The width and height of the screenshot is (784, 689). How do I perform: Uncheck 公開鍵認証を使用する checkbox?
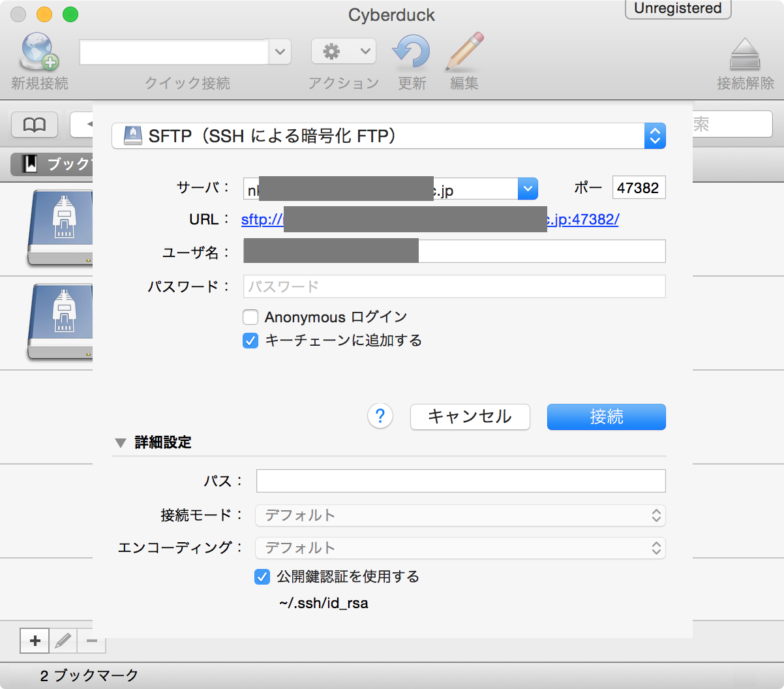point(262,577)
